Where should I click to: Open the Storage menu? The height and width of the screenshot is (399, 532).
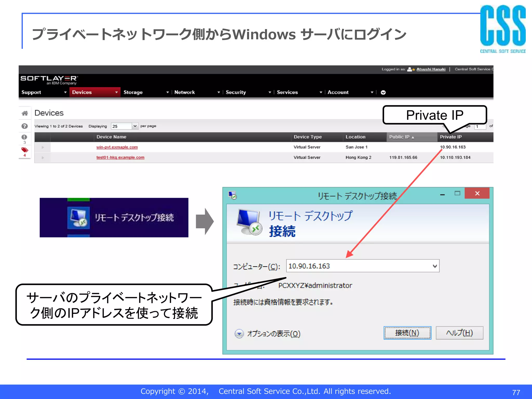pyautogui.click(x=133, y=92)
